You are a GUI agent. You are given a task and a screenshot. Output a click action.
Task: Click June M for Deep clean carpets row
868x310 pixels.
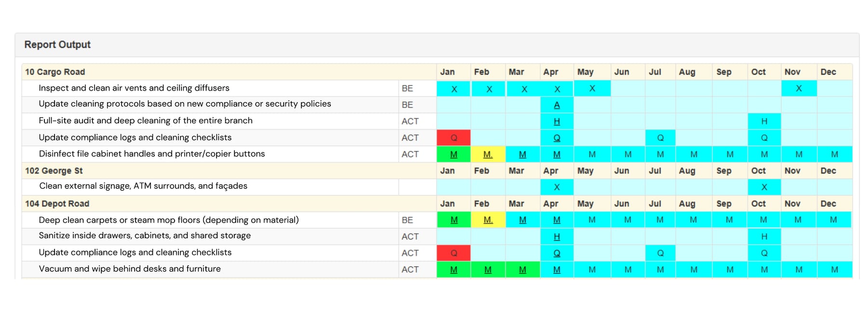click(628, 220)
